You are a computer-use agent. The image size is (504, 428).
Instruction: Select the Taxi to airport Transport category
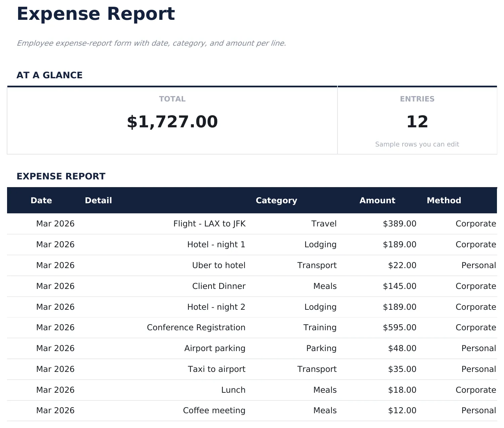tap(317, 369)
